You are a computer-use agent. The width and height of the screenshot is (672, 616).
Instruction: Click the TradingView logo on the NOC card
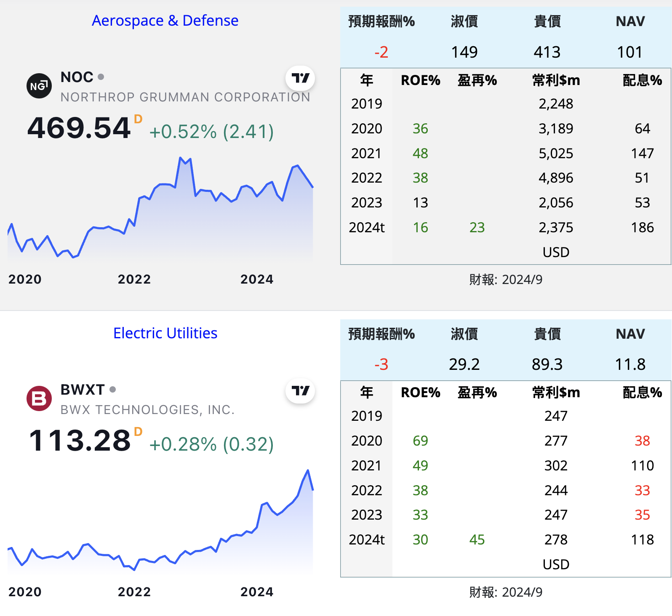pyautogui.click(x=300, y=78)
